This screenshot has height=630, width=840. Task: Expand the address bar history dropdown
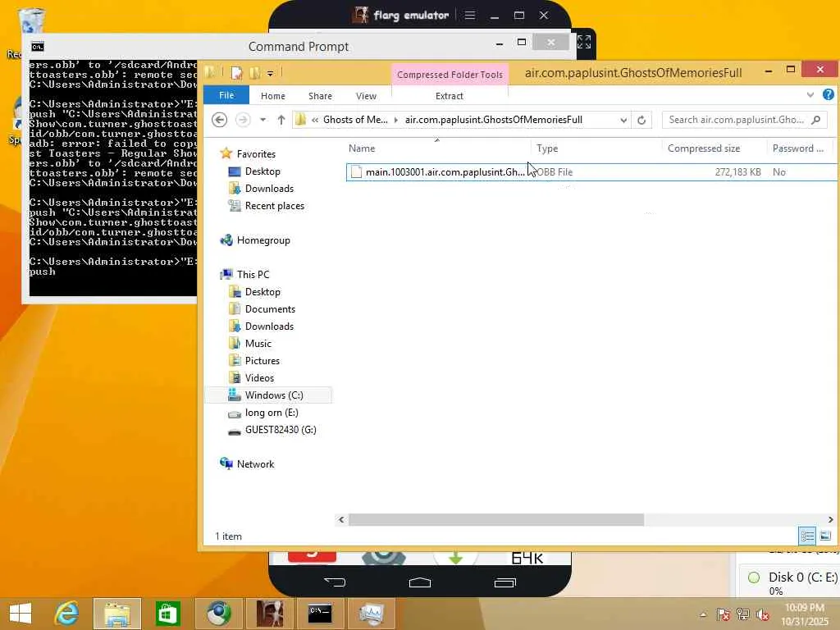(623, 120)
